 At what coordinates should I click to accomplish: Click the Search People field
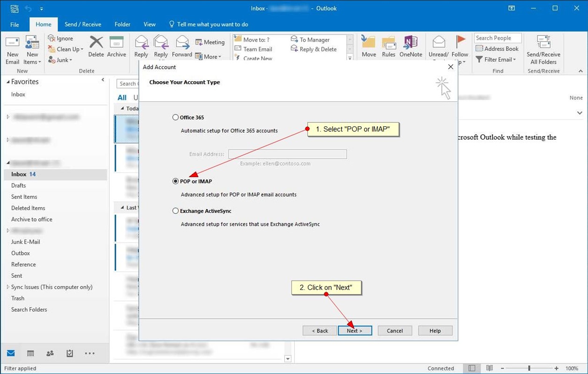click(x=498, y=38)
